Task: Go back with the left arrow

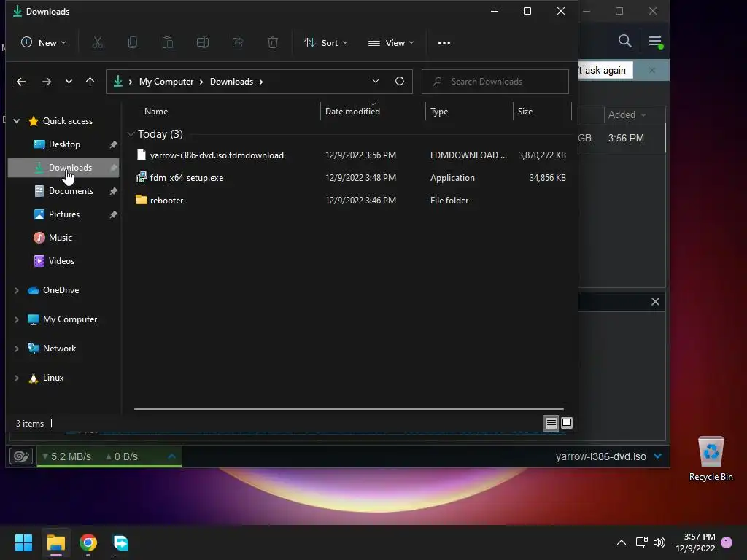Action: (21, 82)
